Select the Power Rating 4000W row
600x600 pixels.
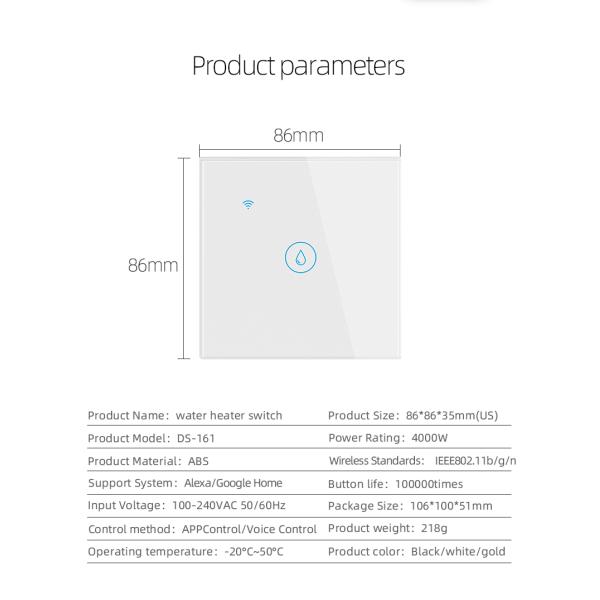point(388,438)
